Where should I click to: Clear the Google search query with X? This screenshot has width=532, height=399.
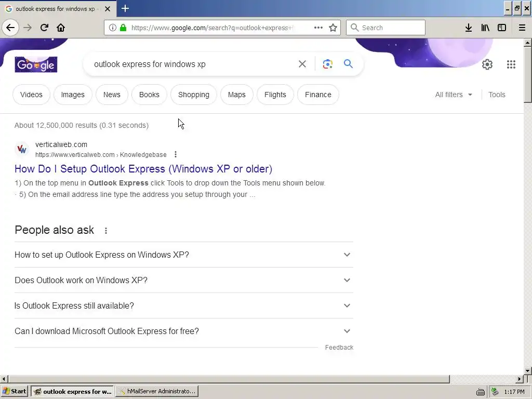coord(302,64)
